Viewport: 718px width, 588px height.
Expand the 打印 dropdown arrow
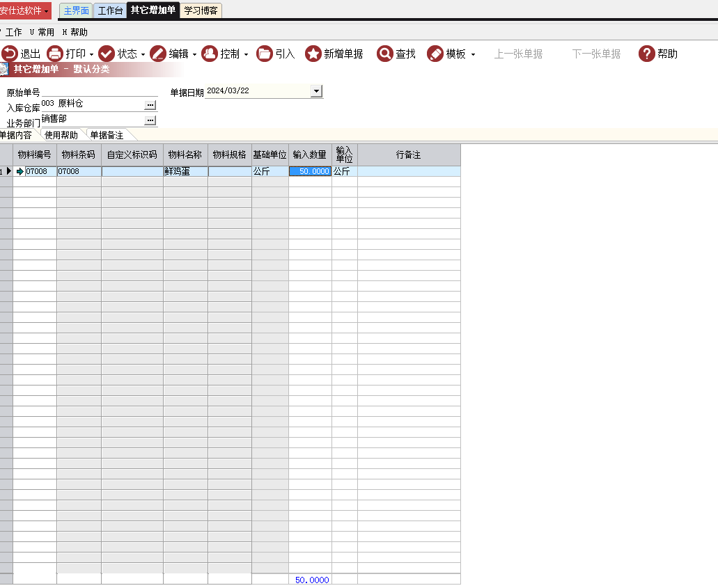92,54
